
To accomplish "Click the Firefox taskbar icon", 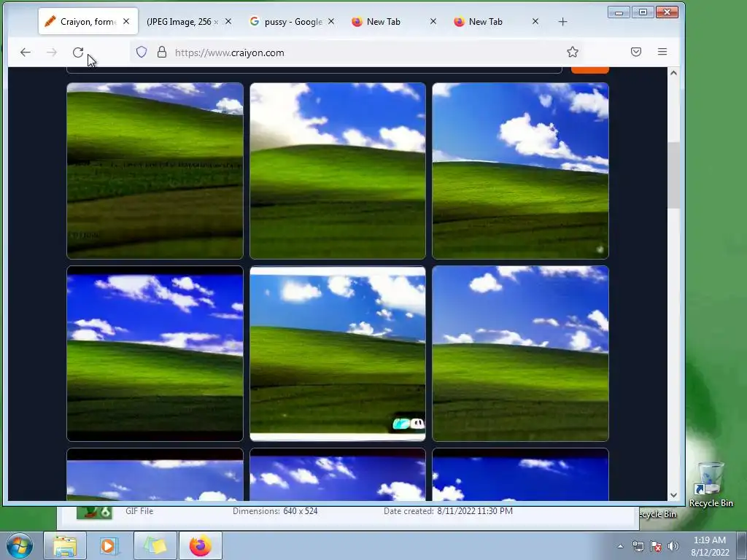I will (201, 545).
